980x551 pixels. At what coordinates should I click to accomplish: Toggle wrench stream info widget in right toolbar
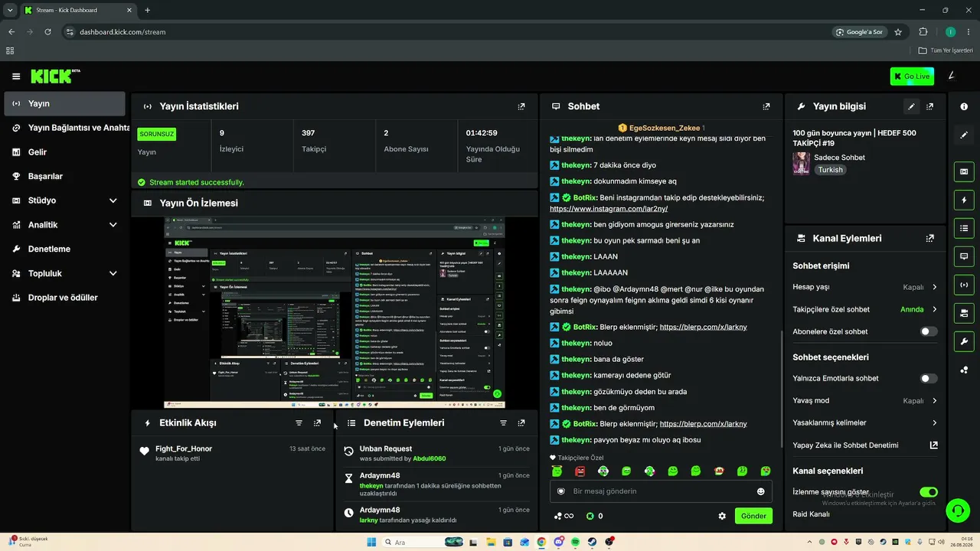pos(964,341)
